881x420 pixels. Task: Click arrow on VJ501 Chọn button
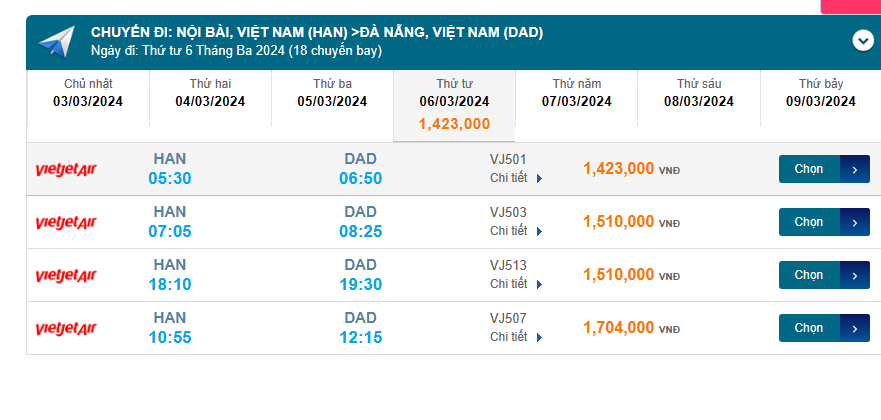pyautogui.click(x=854, y=169)
